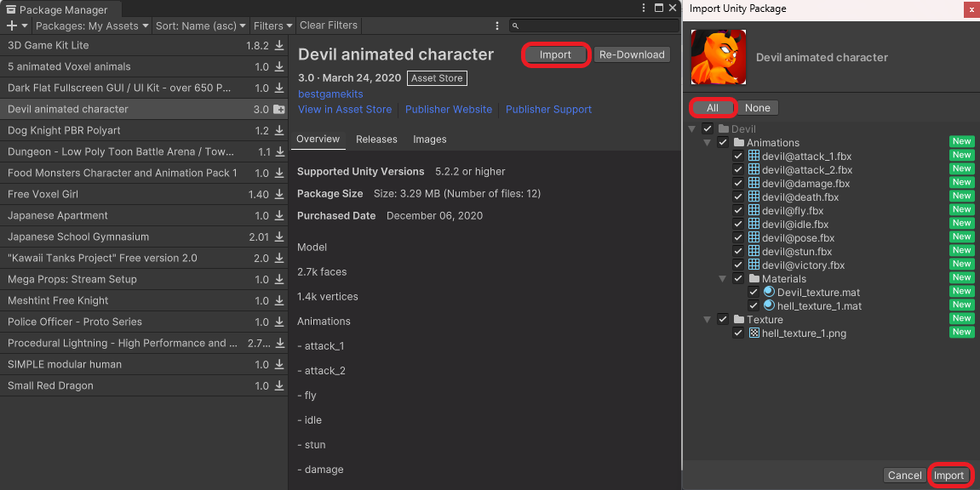Open the toolbar kebab menu beside search

[x=497, y=26]
